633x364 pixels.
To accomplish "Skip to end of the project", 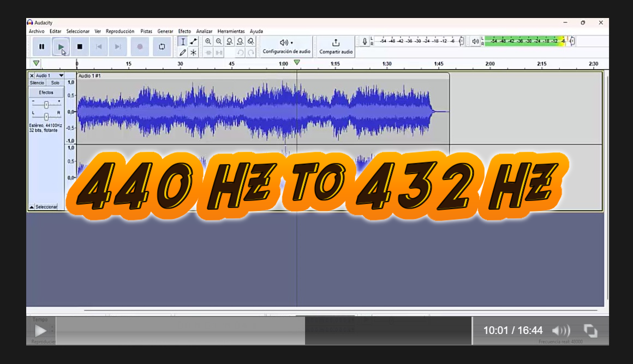I will [117, 47].
